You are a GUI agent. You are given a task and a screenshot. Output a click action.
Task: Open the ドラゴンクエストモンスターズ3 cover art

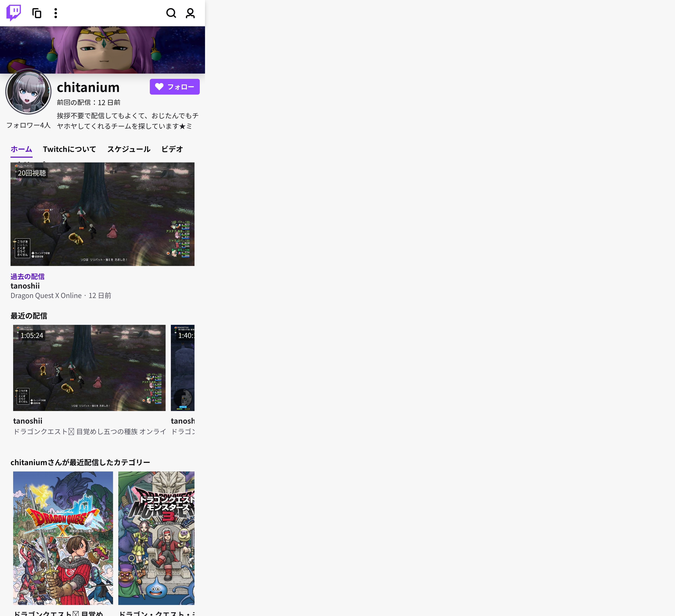coord(156,538)
